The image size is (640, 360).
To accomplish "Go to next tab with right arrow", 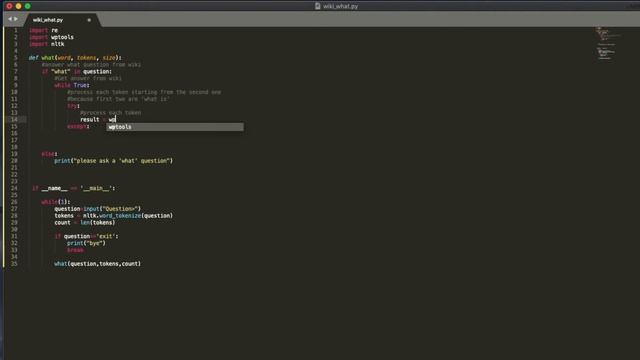I will [16, 19].
